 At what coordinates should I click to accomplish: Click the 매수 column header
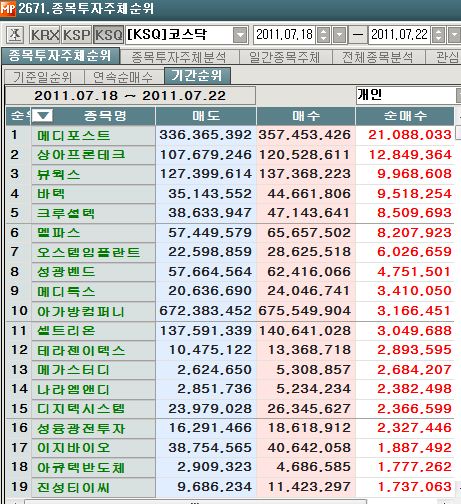306,116
